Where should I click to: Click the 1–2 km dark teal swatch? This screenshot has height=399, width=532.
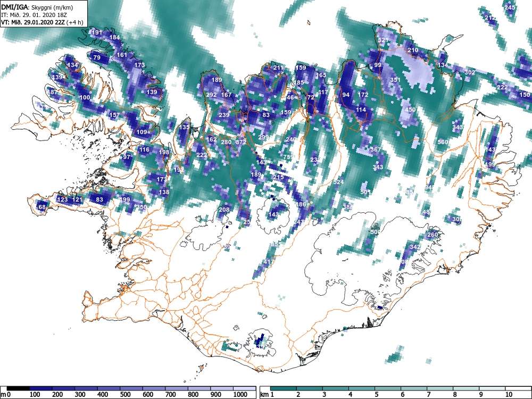(284, 388)
